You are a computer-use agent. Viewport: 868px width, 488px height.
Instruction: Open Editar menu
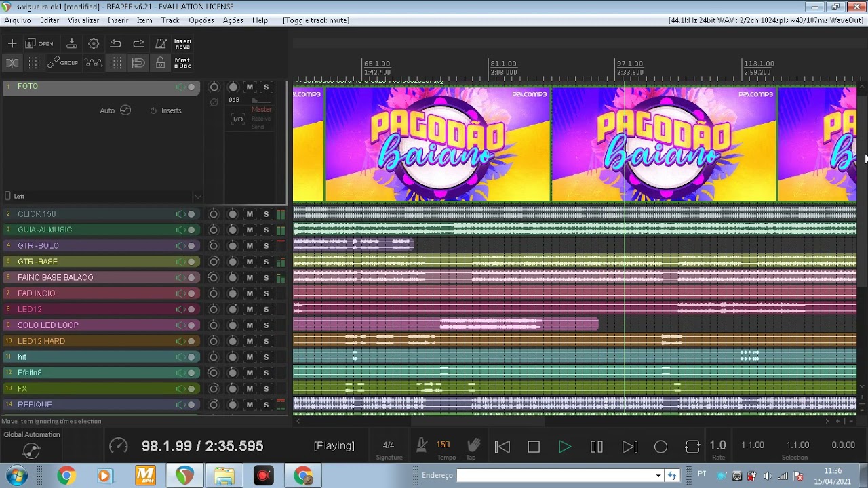pyautogui.click(x=50, y=20)
